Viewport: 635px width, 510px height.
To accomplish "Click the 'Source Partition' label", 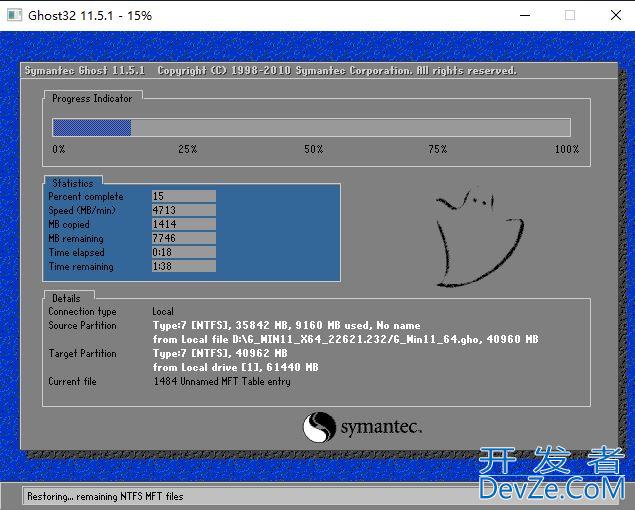I will [x=82, y=325].
